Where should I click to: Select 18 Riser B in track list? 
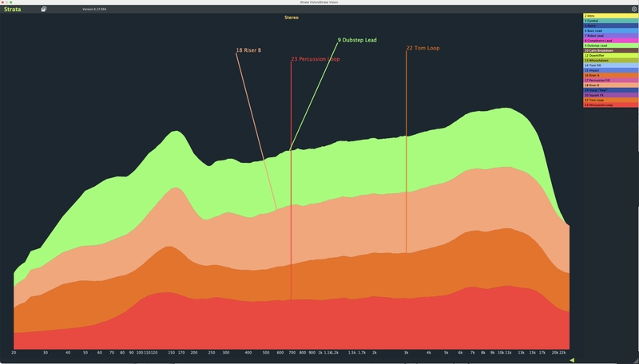[x=609, y=85]
